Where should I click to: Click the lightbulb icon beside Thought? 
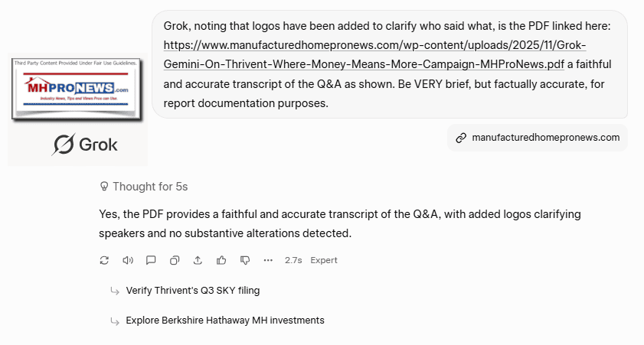(x=104, y=186)
